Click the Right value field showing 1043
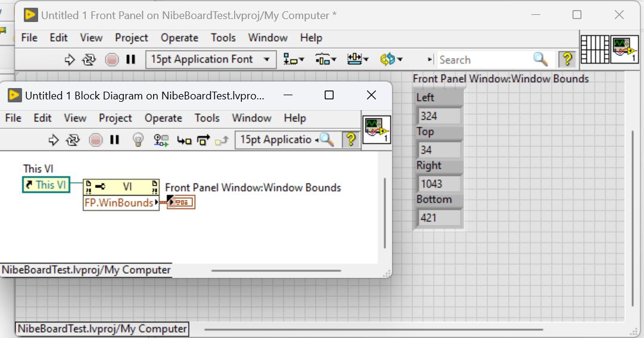644x338 pixels. pos(439,184)
